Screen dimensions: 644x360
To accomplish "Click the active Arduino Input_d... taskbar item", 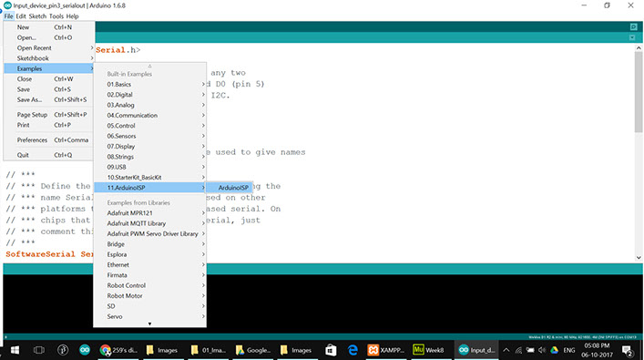I will click(x=476, y=350).
